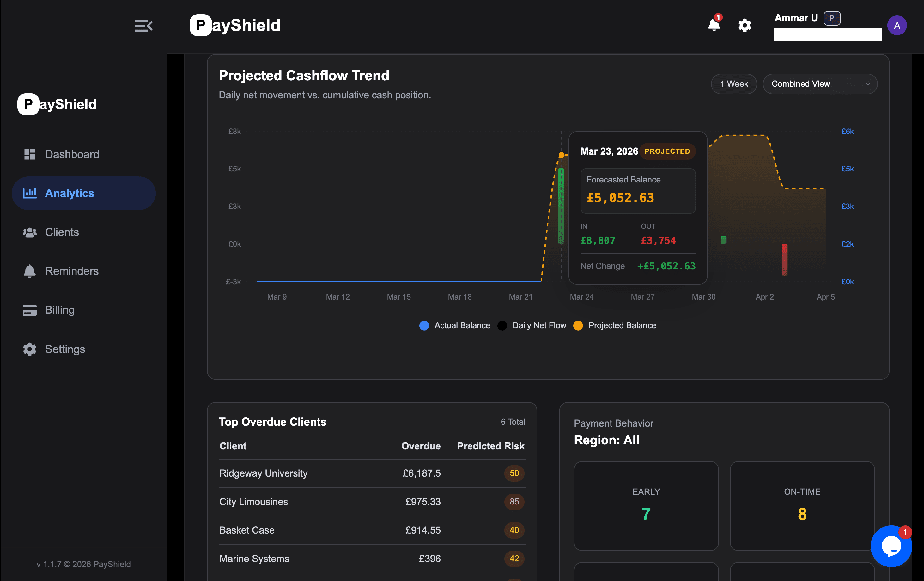Click the Forecasted Balance £5,052.63 value

621,198
